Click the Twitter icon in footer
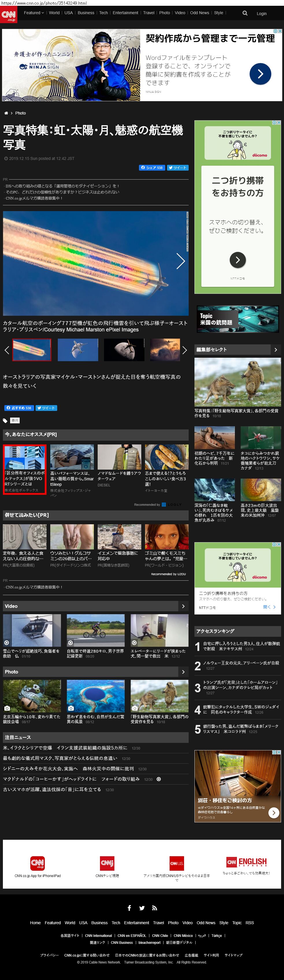The width and height of the screenshot is (284, 980). pyautogui.click(x=142, y=908)
